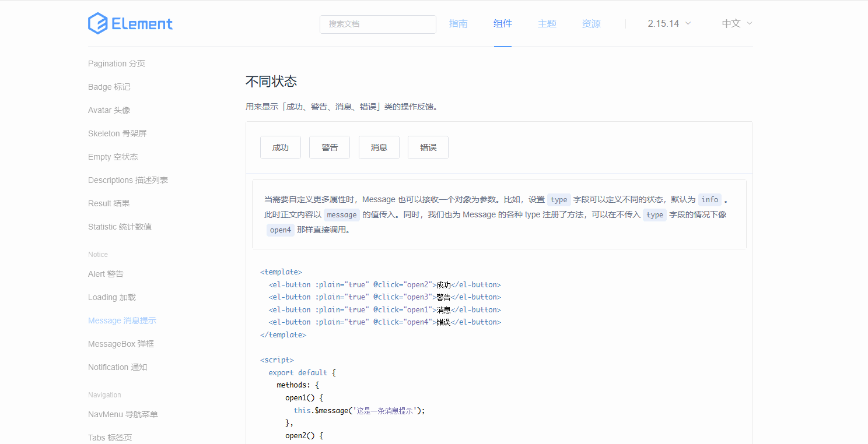868x444 pixels.
Task: Select the 组件 navigation item
Action: click(502, 23)
